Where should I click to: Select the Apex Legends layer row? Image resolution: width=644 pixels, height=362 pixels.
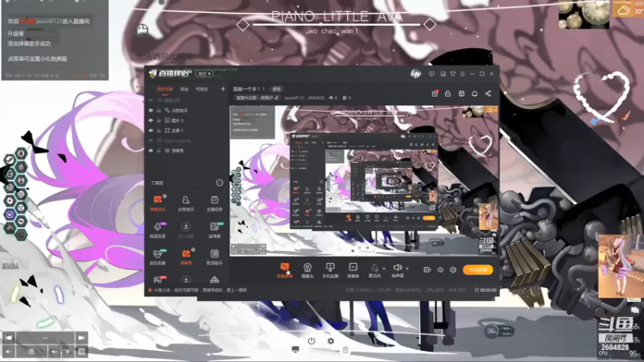pos(187,140)
